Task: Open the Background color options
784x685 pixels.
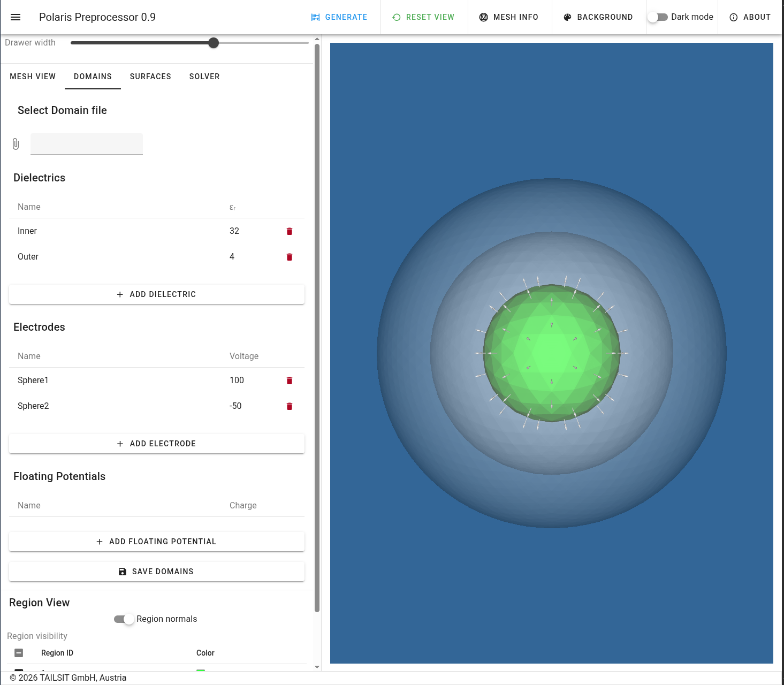Action: pos(598,17)
